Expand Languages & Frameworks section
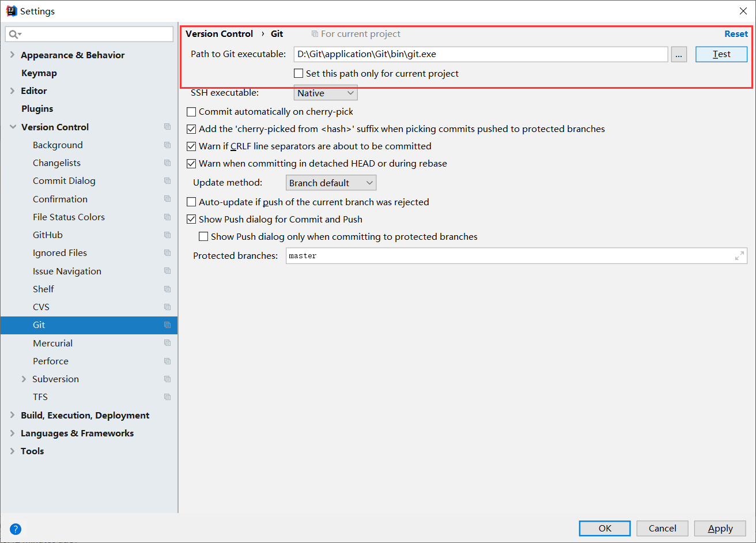 (13, 433)
